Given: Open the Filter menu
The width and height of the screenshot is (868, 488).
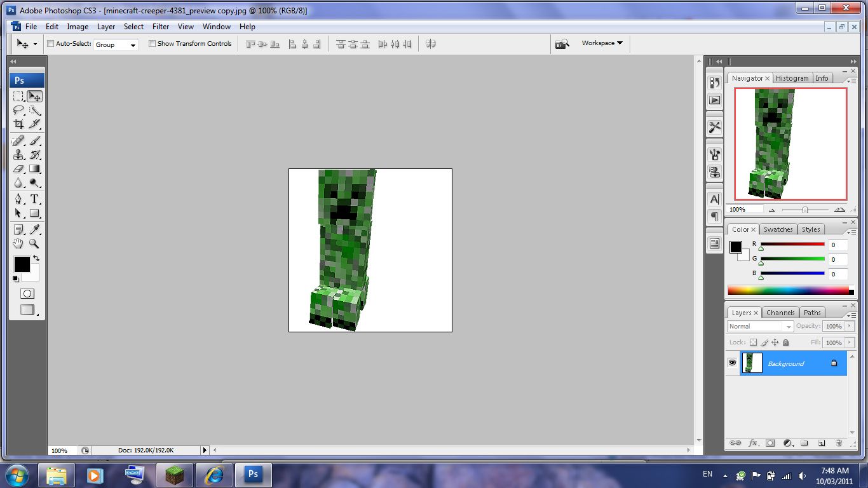Looking at the screenshot, I should tap(161, 27).
